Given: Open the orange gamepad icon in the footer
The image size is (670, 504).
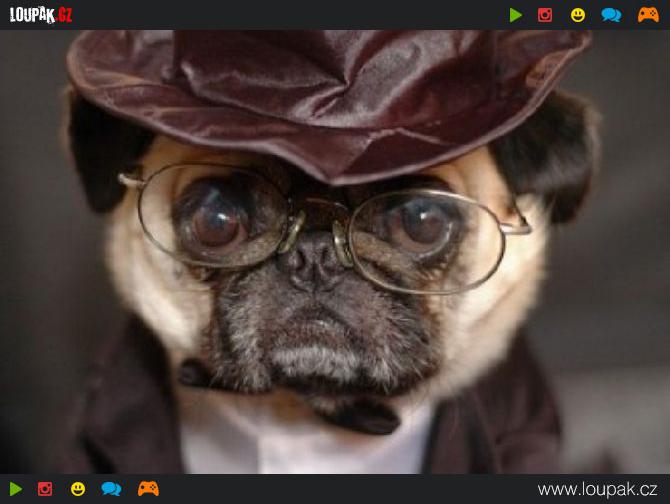Looking at the screenshot, I should click(148, 489).
